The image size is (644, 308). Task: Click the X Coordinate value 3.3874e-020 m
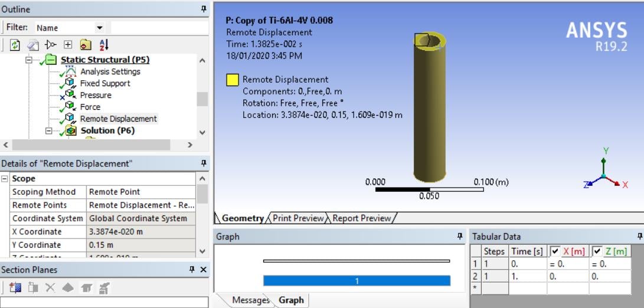(141, 232)
